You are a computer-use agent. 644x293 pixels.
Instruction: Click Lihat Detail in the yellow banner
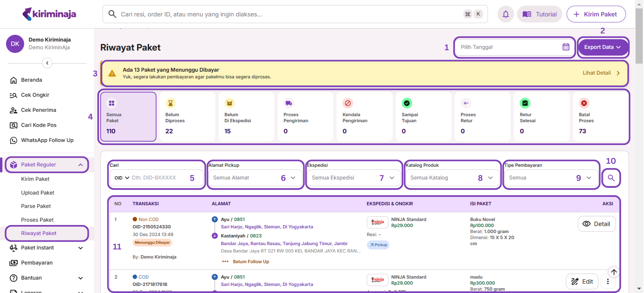(600, 73)
